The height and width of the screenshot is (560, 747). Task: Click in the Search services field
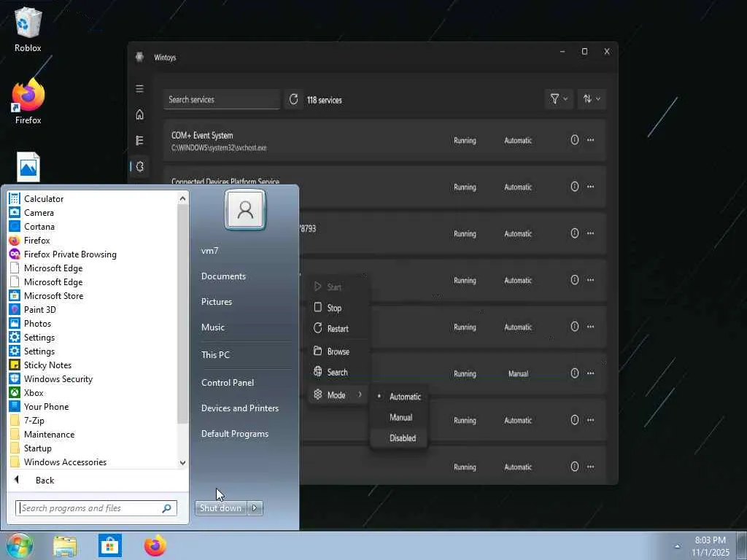[x=222, y=99]
